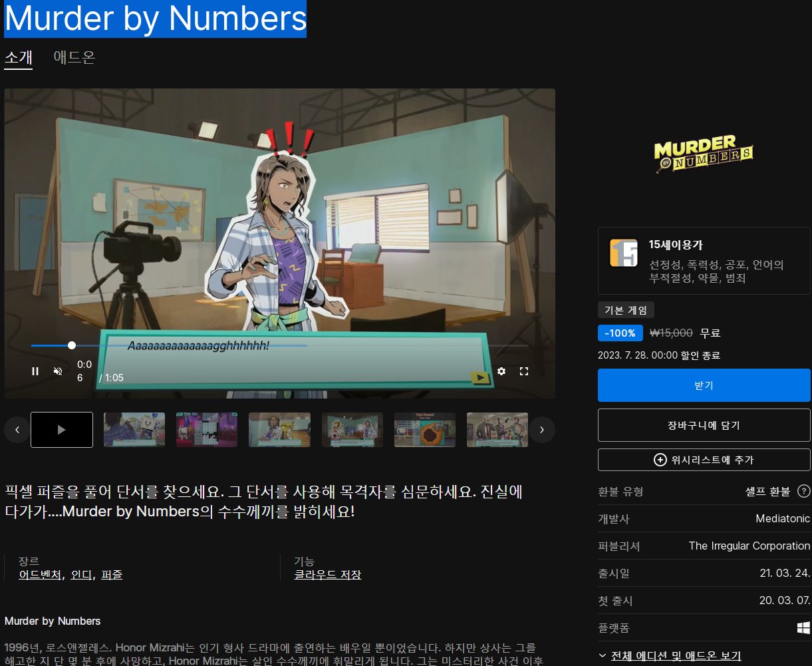This screenshot has width=812, height=666.
Task: Pause the trailer video
Action: tap(35, 371)
